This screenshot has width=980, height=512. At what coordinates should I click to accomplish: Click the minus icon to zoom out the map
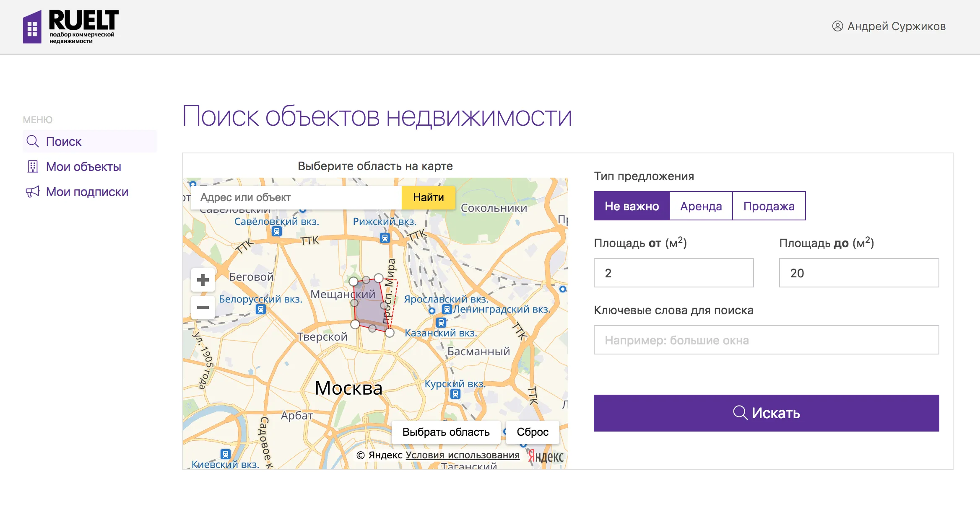point(203,308)
